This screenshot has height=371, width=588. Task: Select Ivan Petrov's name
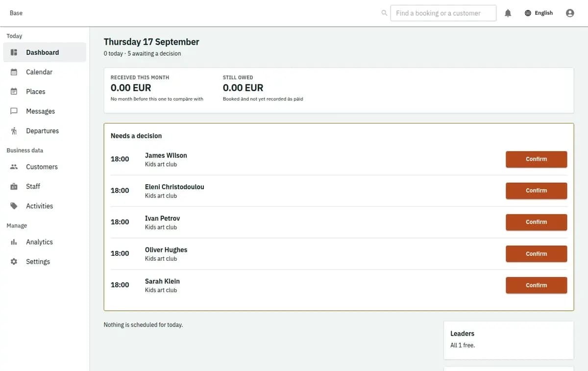162,218
